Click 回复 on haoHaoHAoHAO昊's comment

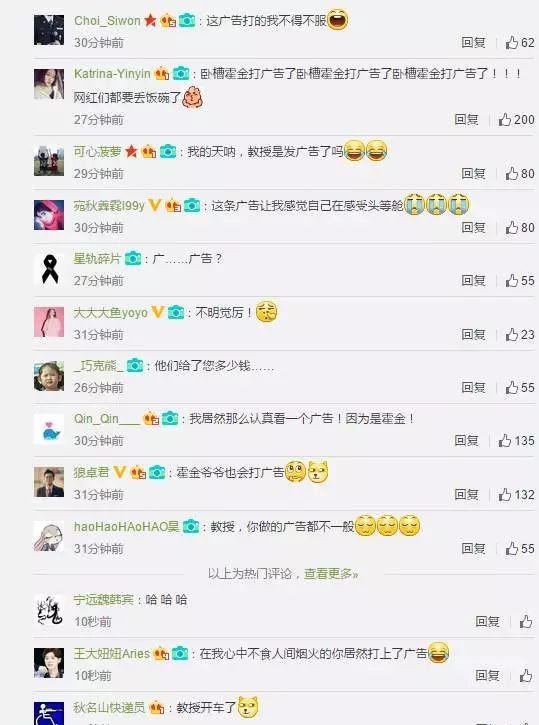[473, 548]
